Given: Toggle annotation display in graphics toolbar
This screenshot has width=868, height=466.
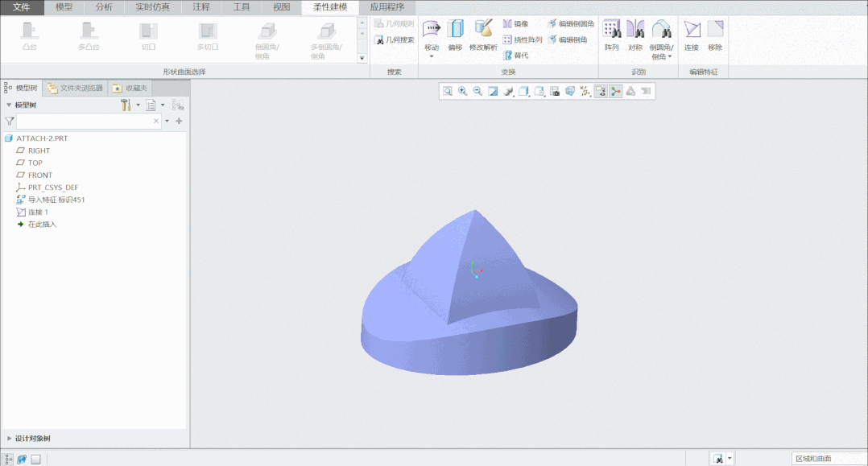Looking at the screenshot, I should click(601, 91).
